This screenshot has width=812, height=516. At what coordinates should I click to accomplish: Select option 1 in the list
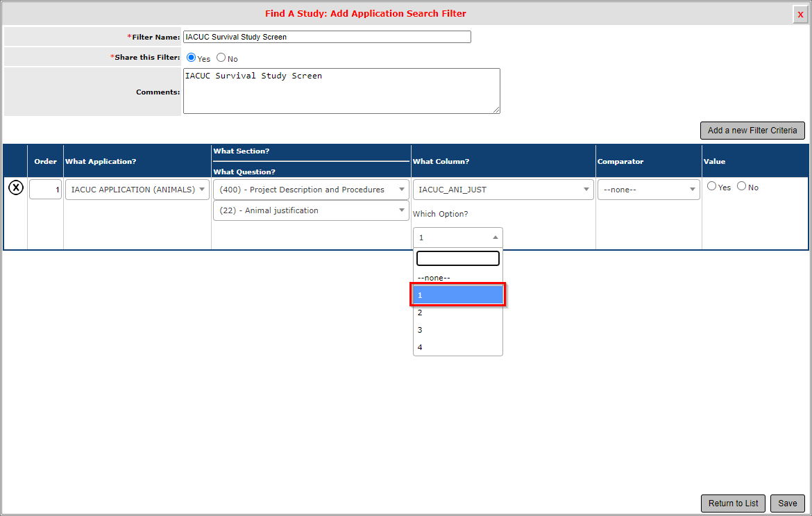pyautogui.click(x=458, y=295)
